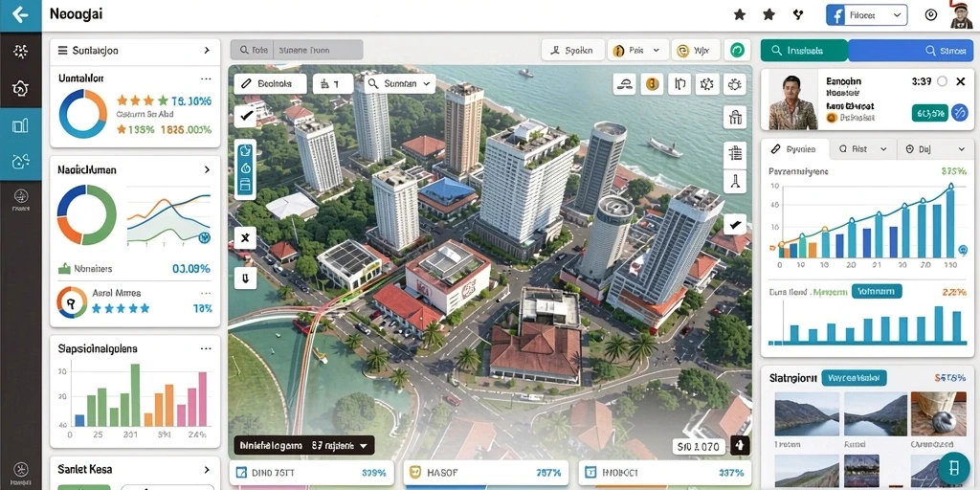Open the second mountain lake thumbnail in the top row
The image size is (980, 490).
(x=876, y=413)
